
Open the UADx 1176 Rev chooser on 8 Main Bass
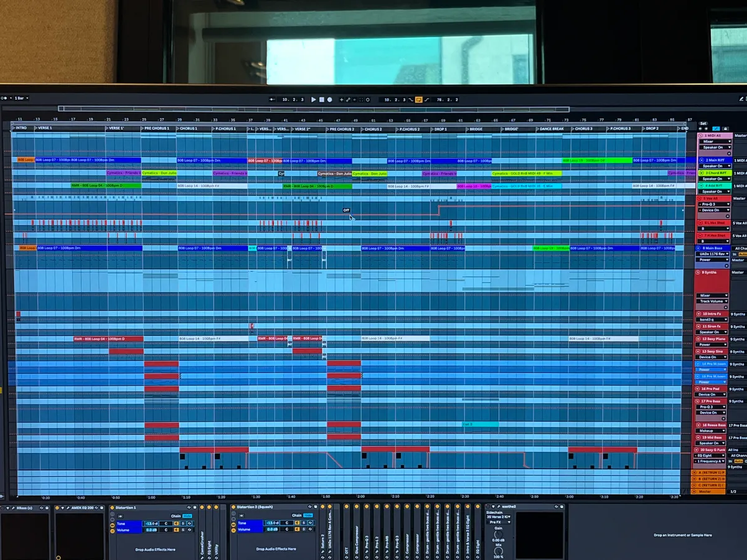(711, 254)
